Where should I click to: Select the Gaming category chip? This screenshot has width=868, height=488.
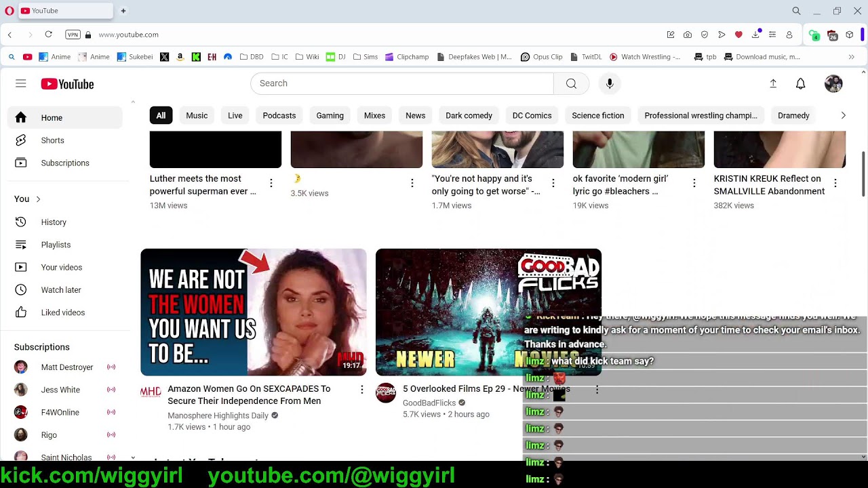[x=330, y=116]
